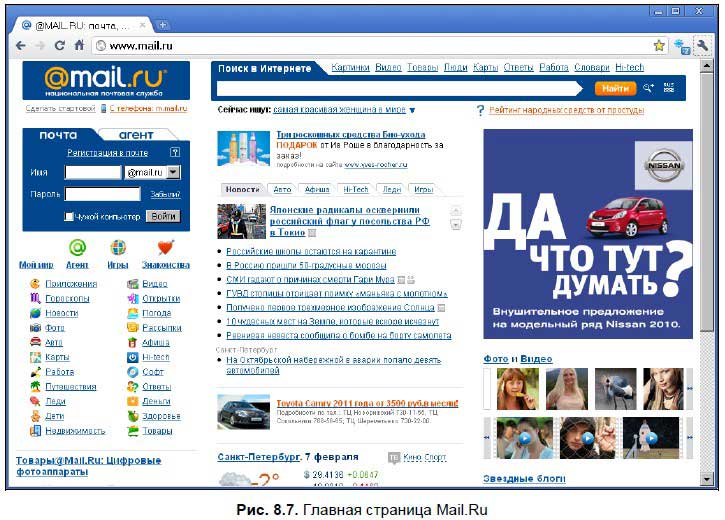Click the Войти login button

[x=163, y=216]
